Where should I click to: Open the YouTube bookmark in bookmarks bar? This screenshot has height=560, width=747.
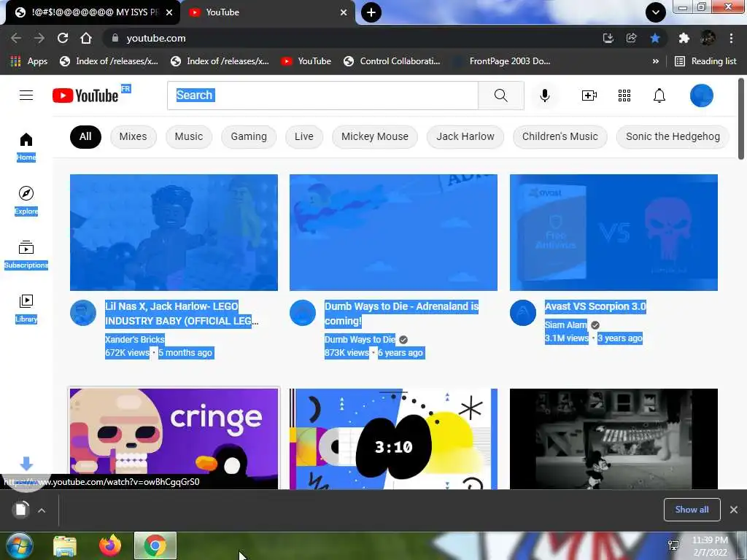point(306,61)
